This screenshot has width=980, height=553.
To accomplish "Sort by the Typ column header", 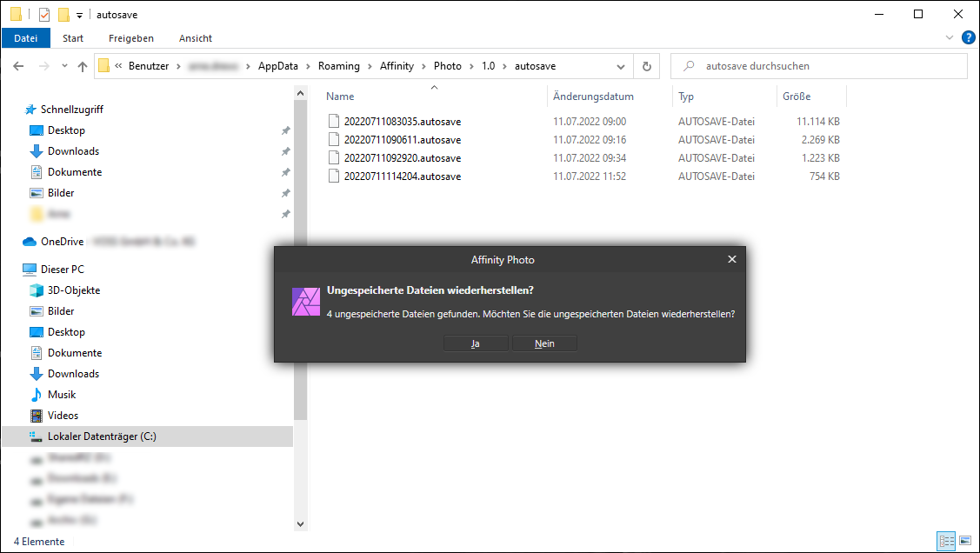I will [x=686, y=97].
